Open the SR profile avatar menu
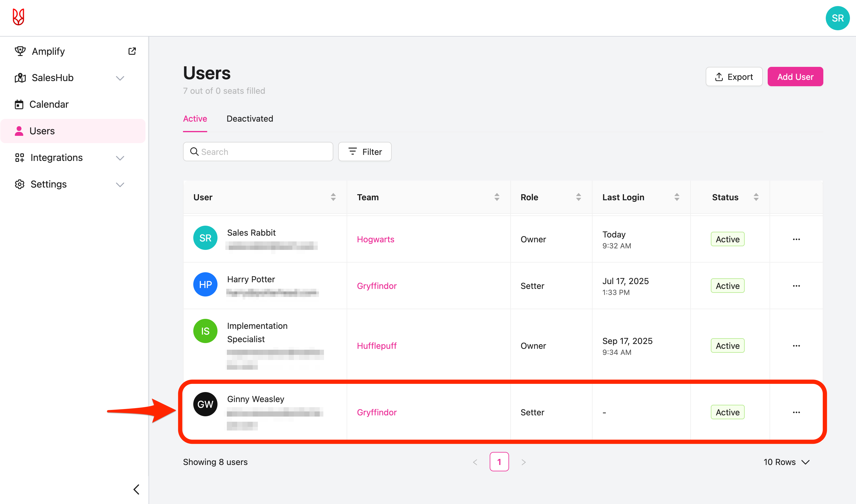Viewport: 856px width, 504px height. [837, 18]
